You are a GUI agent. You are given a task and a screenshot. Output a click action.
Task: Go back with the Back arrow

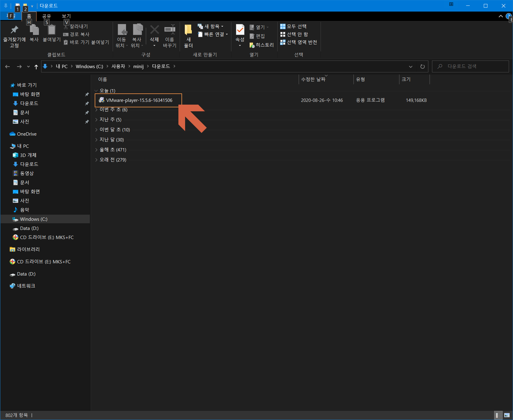8,67
